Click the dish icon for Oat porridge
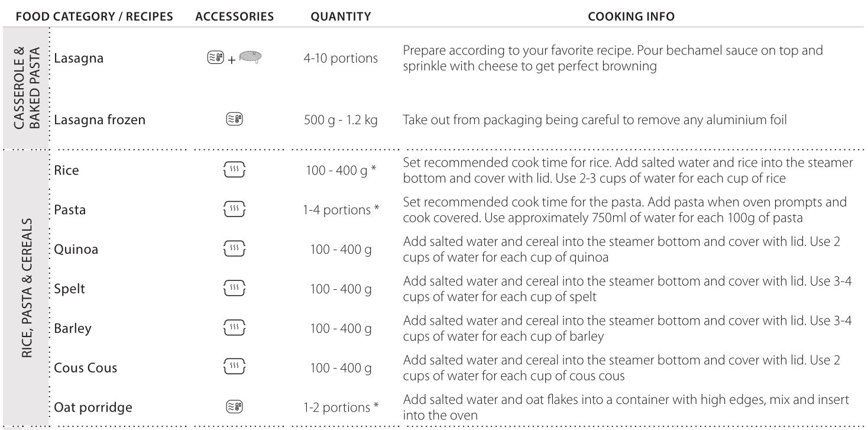 tap(235, 408)
